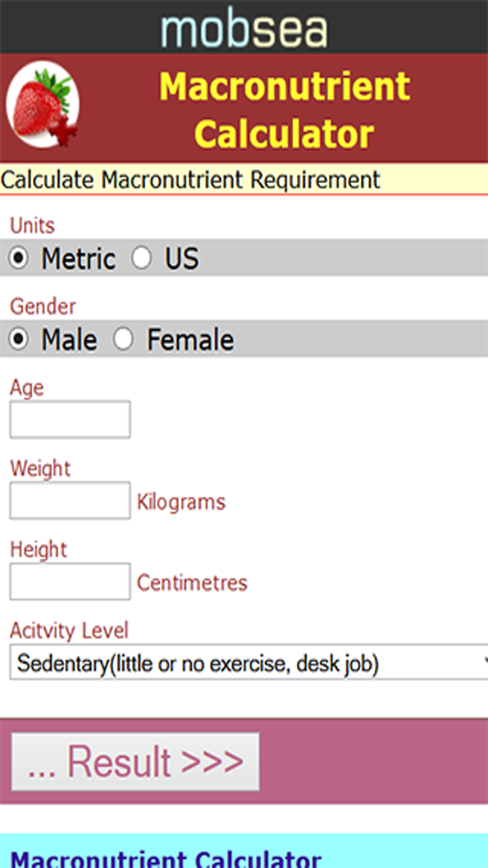This screenshot has width=488, height=868.
Task: Open the Activity Level dropdown
Action: tap(244, 663)
